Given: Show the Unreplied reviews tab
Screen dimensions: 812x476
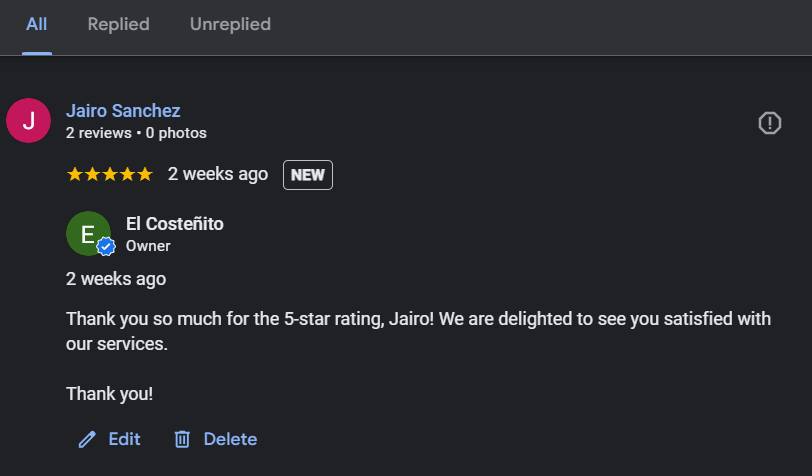Looking at the screenshot, I should coord(230,24).
